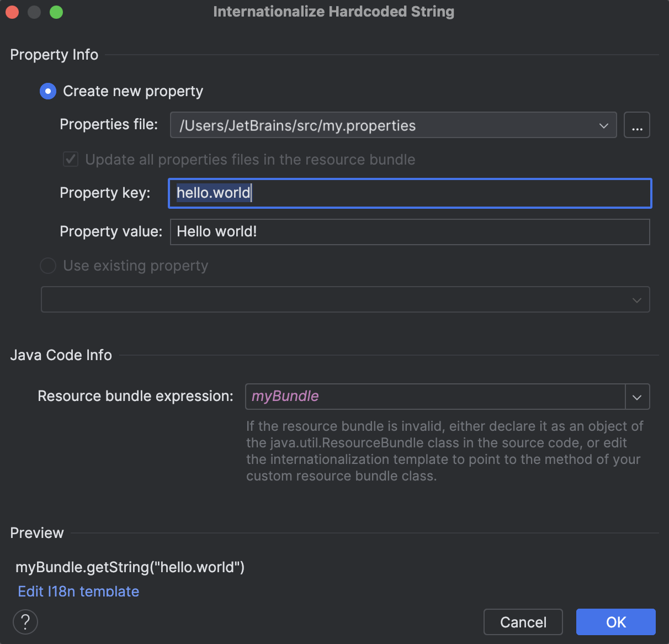Select the highlighted hello.world text
The image size is (669, 644).
213,193
